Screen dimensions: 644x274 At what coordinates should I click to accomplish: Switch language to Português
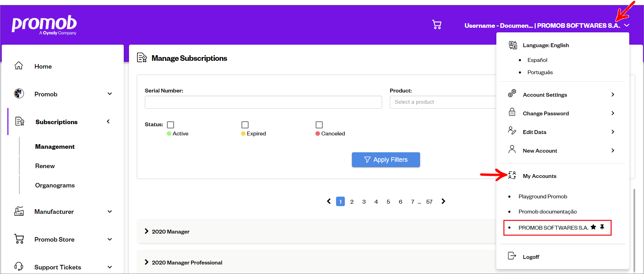pyautogui.click(x=540, y=72)
